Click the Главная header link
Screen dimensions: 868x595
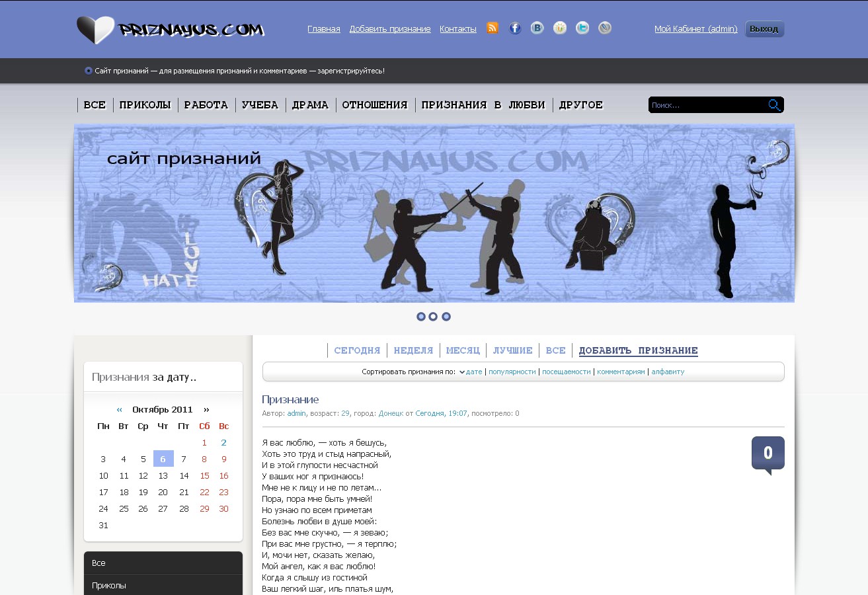click(x=324, y=29)
